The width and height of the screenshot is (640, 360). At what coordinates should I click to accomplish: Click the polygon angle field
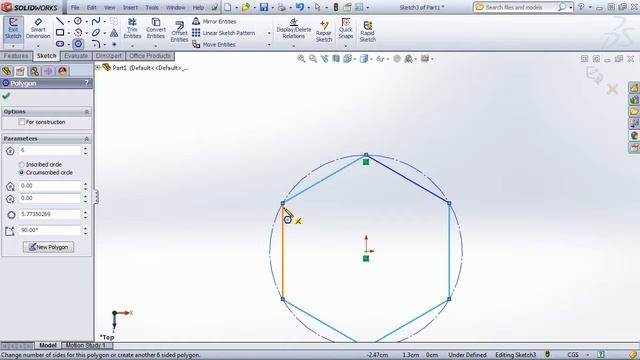(50, 230)
